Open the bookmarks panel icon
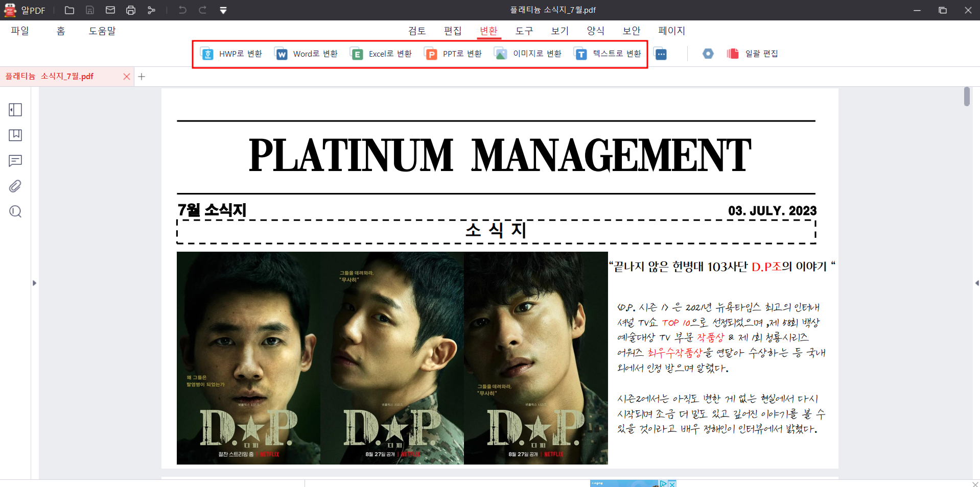The height and width of the screenshot is (487, 980). click(x=15, y=135)
